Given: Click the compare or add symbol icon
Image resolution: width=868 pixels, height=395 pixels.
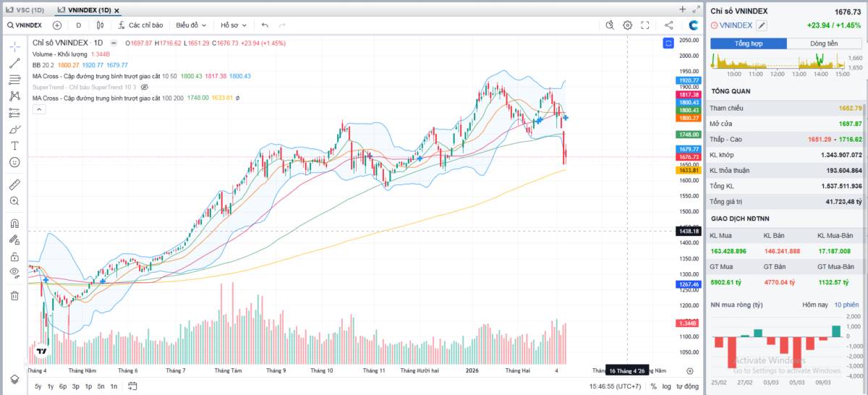Looking at the screenshot, I should (x=57, y=25).
